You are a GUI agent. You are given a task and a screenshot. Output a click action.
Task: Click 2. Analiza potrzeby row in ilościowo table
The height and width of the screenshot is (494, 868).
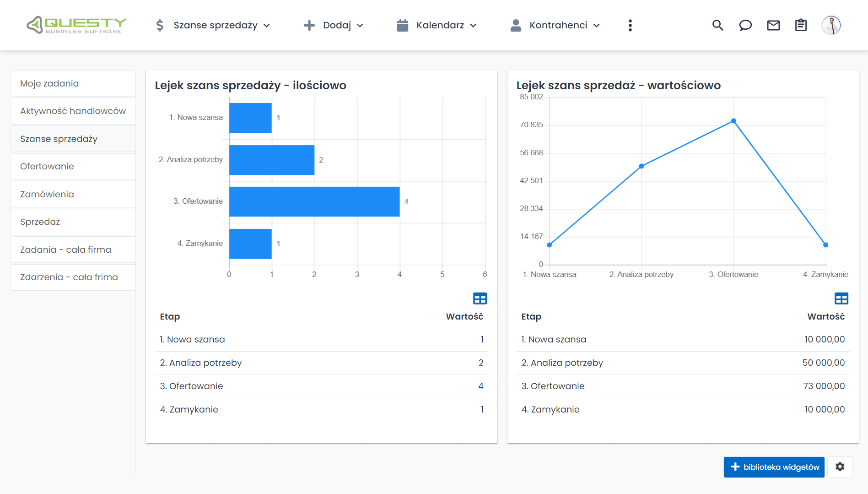click(x=322, y=363)
